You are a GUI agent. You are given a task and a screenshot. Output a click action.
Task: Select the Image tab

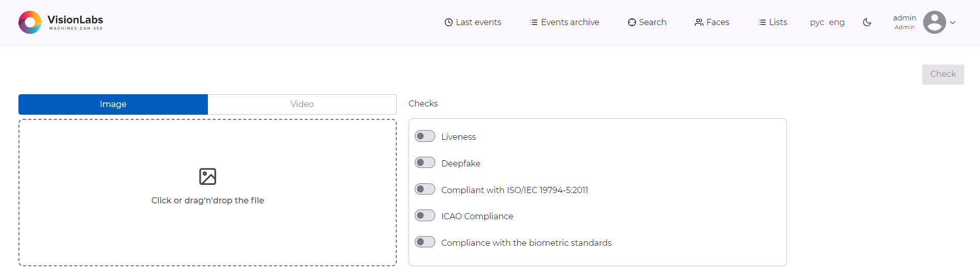[113, 104]
